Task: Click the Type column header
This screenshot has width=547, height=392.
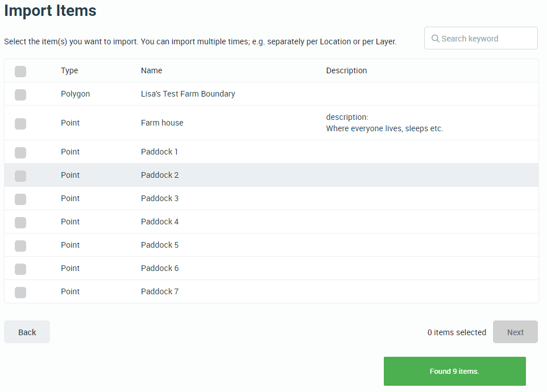Action: pos(69,71)
